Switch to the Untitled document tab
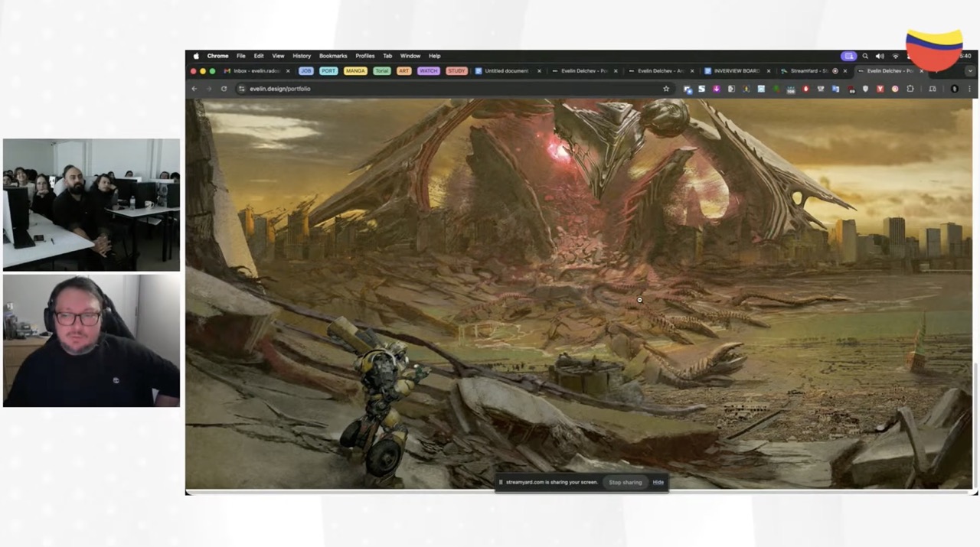The height and width of the screenshot is (547, 980). coord(505,71)
